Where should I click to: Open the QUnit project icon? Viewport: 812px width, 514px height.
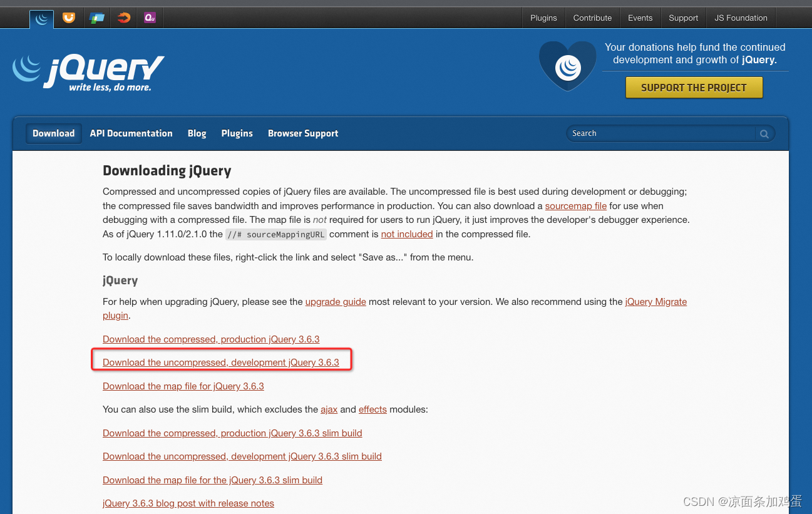tap(150, 18)
